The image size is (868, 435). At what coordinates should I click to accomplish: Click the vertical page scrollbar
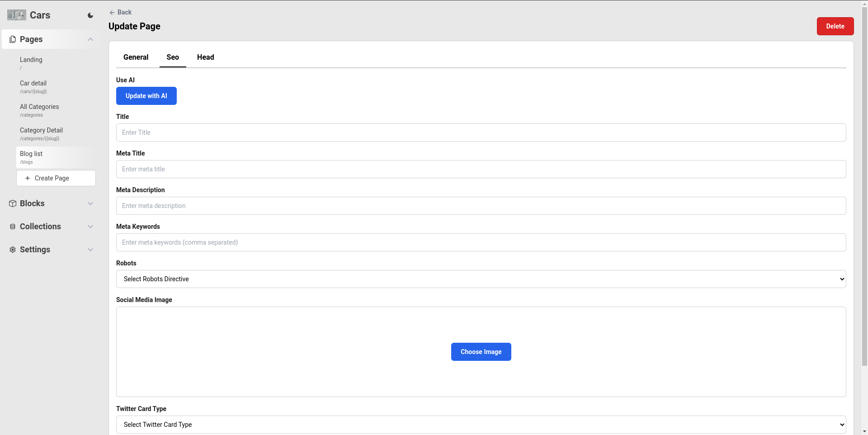pos(864,185)
